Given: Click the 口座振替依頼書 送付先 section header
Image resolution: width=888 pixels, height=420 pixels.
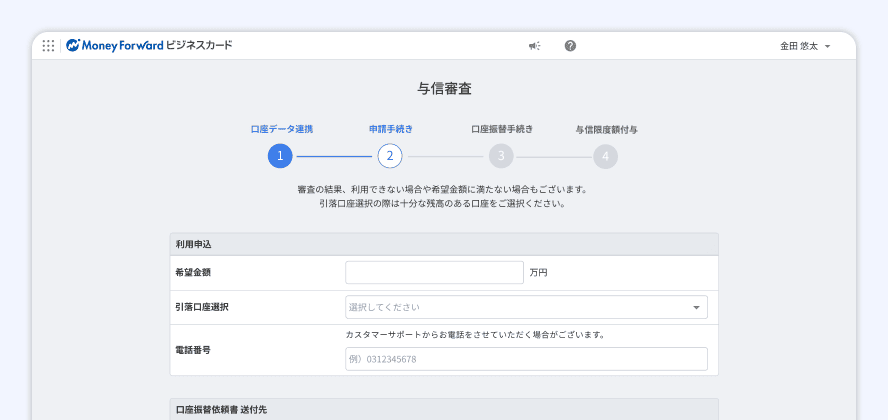Looking at the screenshot, I should tap(221, 409).
